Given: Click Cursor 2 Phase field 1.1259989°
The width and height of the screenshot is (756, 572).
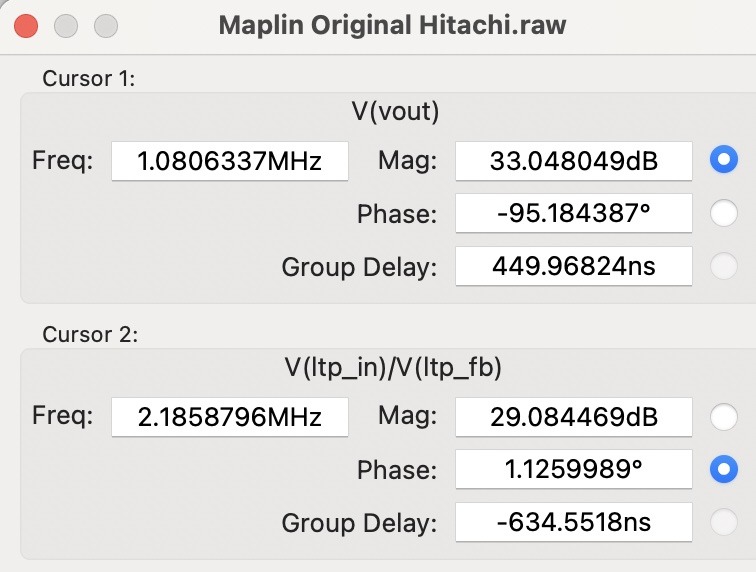Looking at the screenshot, I should (574, 469).
